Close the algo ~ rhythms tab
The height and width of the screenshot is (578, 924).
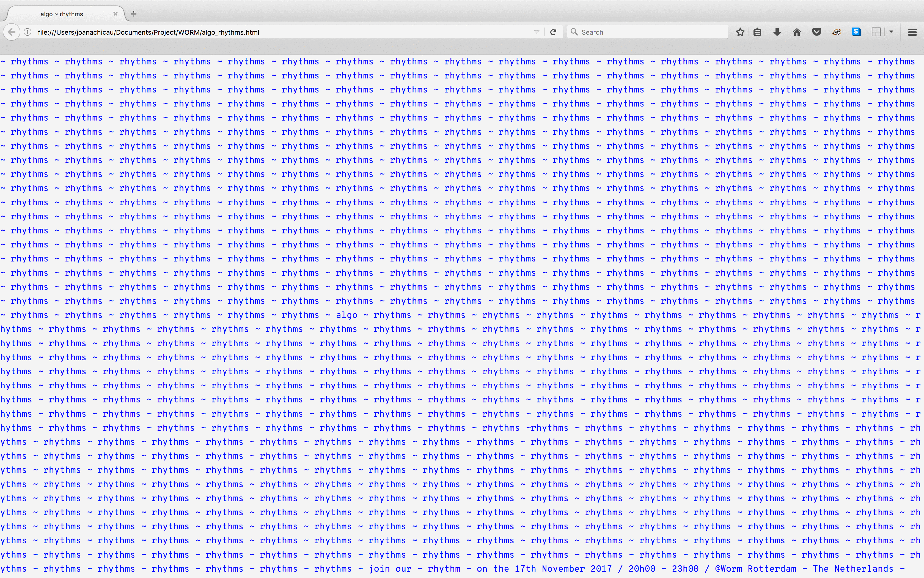tap(115, 14)
